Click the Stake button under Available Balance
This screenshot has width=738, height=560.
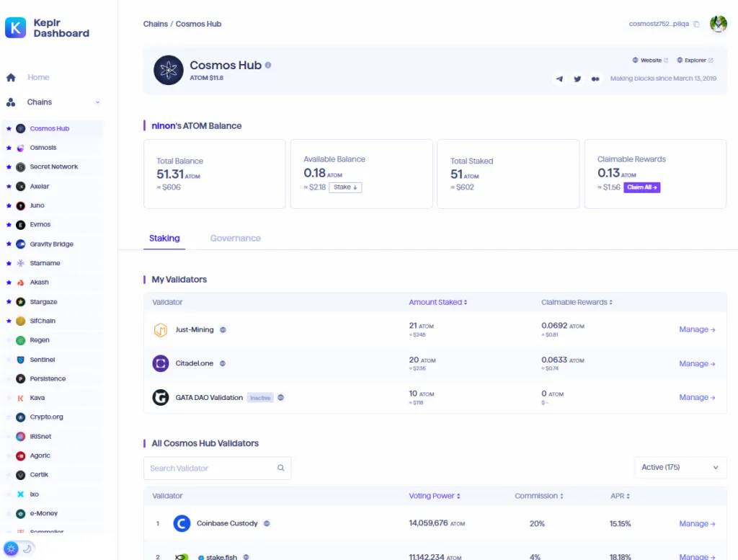tap(345, 187)
